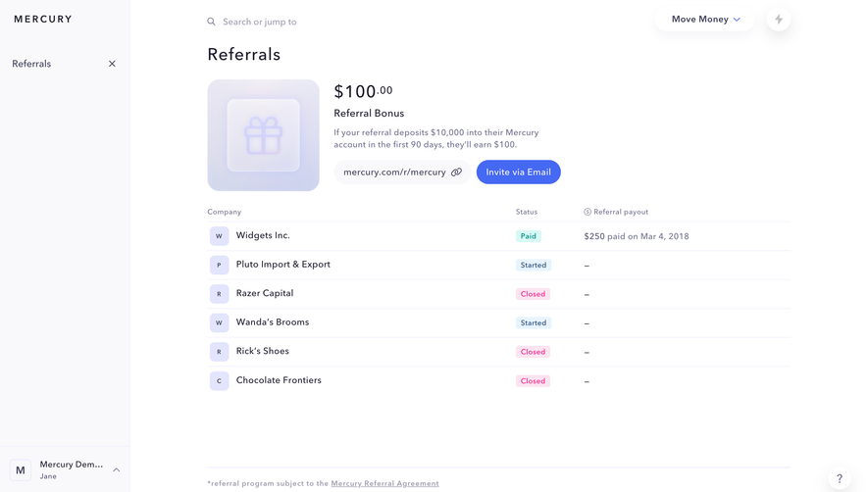Click the search magnifier icon
Viewport: 868px width, 492px height.
[211, 22]
